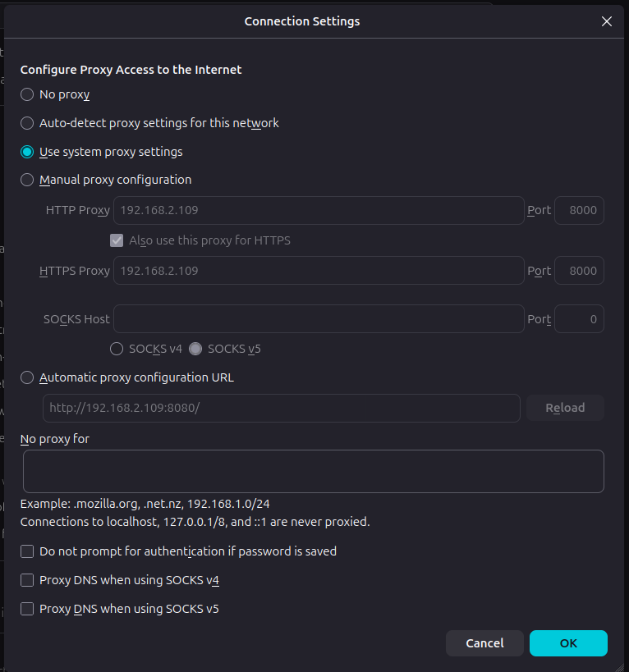This screenshot has height=672, width=629.
Task: Select SOCKS v4 radio button
Action: click(x=117, y=349)
